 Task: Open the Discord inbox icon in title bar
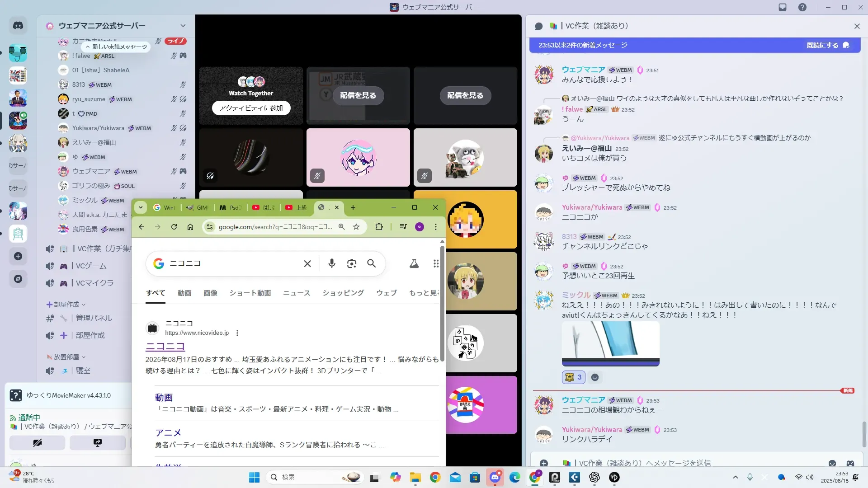coord(783,7)
